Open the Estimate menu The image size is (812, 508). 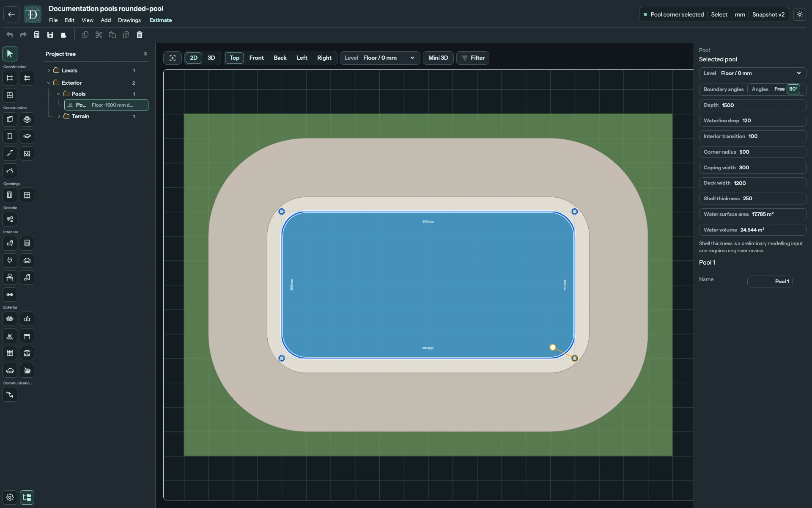161,20
